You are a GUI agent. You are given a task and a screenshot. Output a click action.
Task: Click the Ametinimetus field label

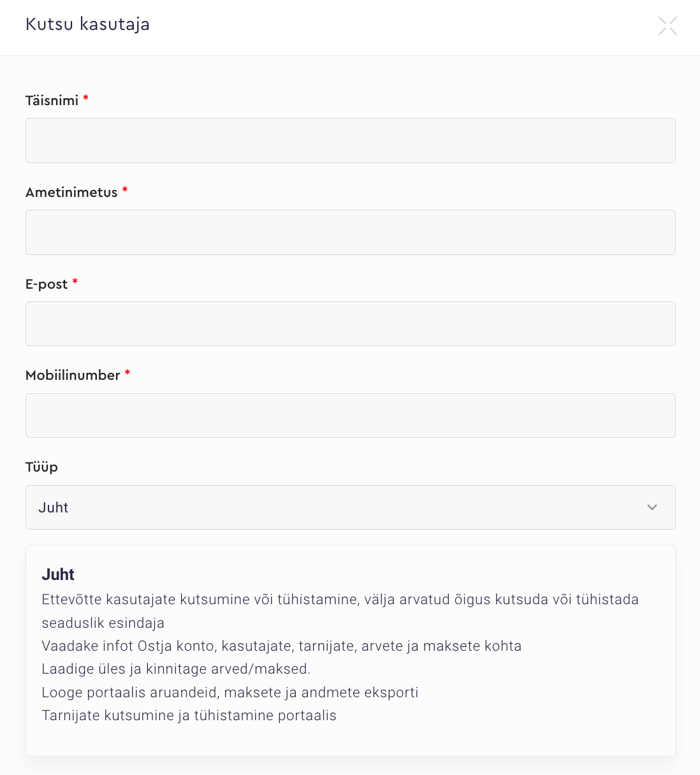pyautogui.click(x=71, y=192)
